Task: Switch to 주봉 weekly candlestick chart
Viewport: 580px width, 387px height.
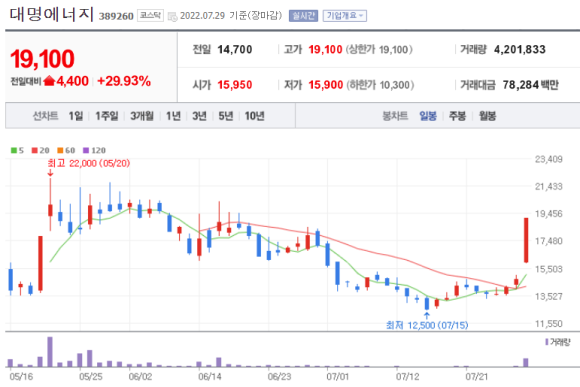Action: tap(457, 116)
